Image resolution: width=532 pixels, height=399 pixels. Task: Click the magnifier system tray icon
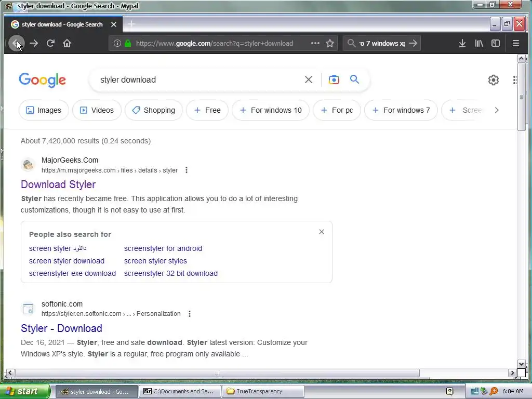coord(494,391)
